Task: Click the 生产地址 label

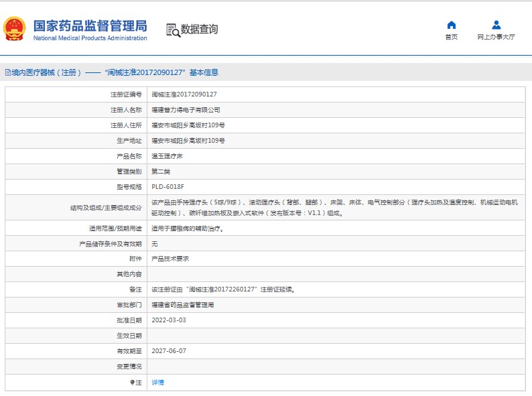Action: coord(129,141)
